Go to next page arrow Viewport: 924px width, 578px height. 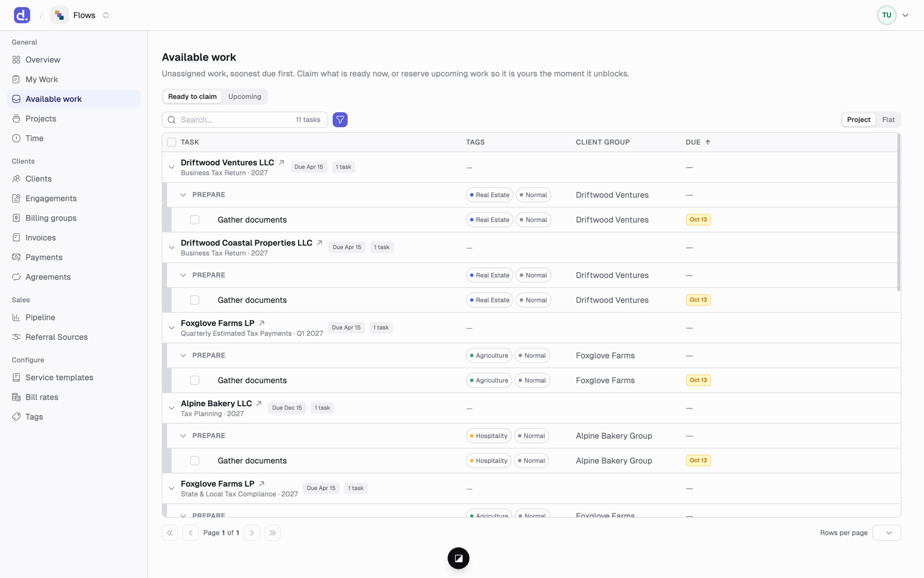252,533
